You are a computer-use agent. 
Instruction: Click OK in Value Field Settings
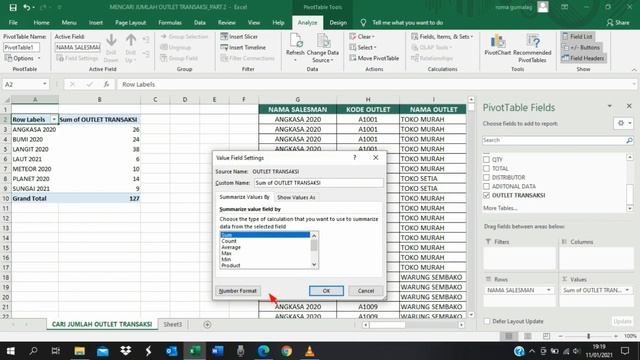point(326,291)
